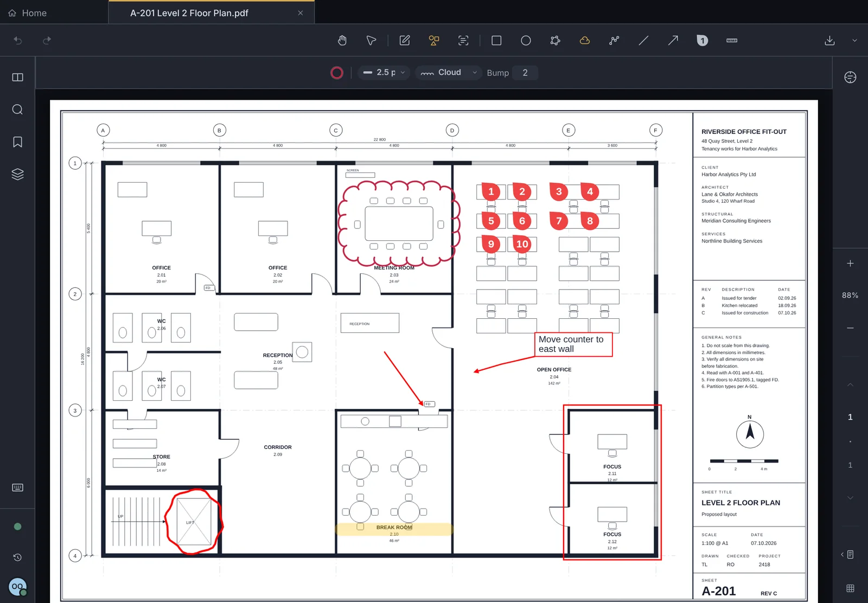
Task: Select the Ellipse markup tool
Action: (x=526, y=41)
